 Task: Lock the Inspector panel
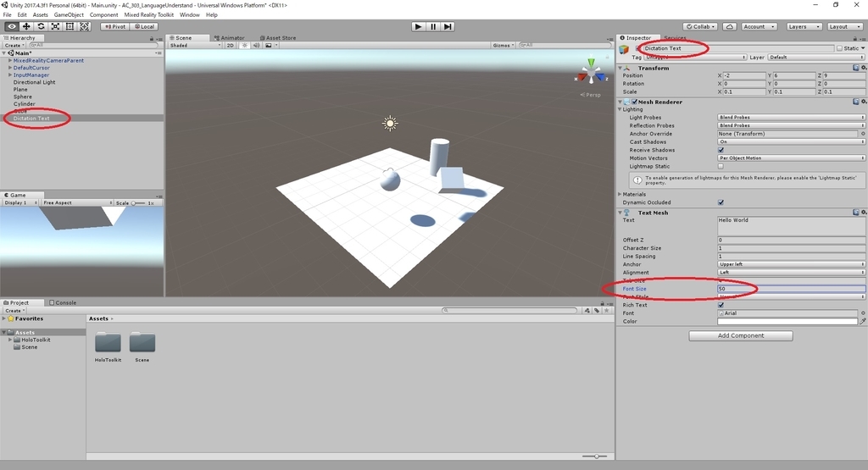[x=854, y=38]
